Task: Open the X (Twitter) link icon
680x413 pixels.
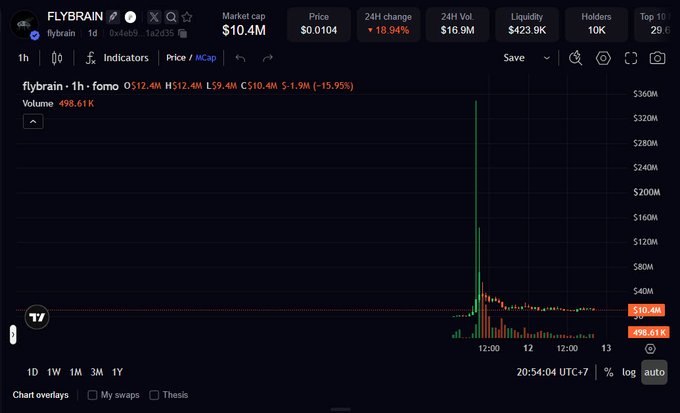Action: point(154,17)
